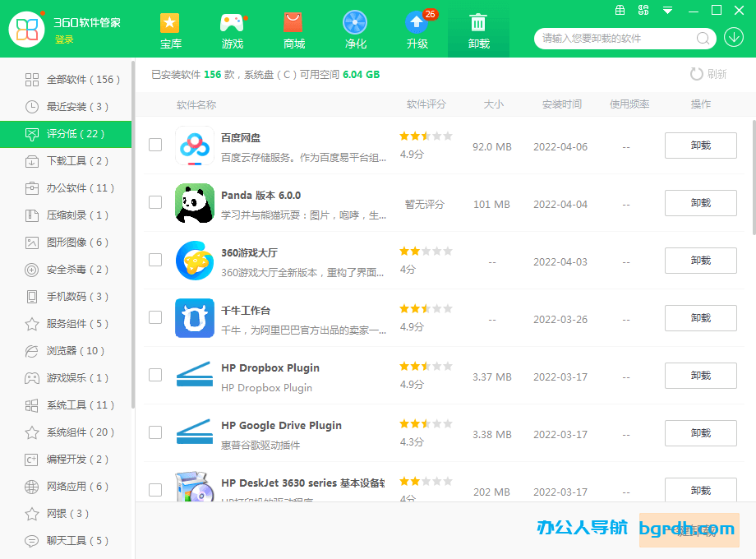Viewport: 756px width, 559px height.
Task: Select 压缩刻录 (1) category
Action: (x=66, y=215)
